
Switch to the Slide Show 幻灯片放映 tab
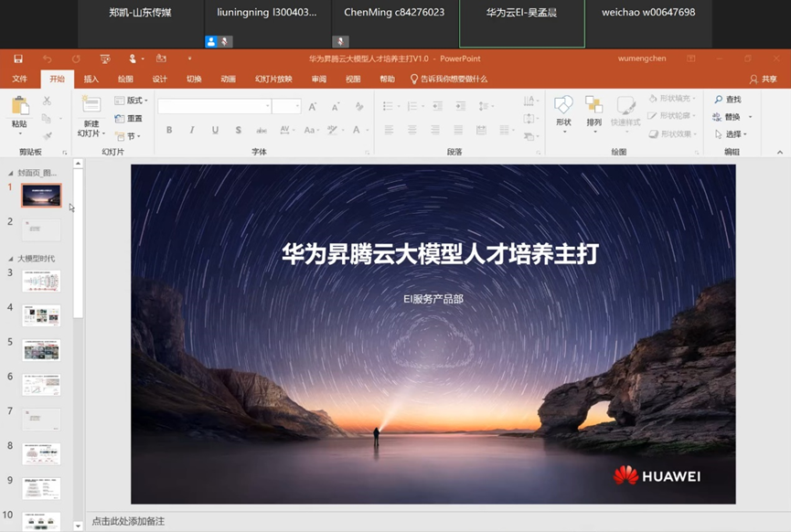click(273, 80)
